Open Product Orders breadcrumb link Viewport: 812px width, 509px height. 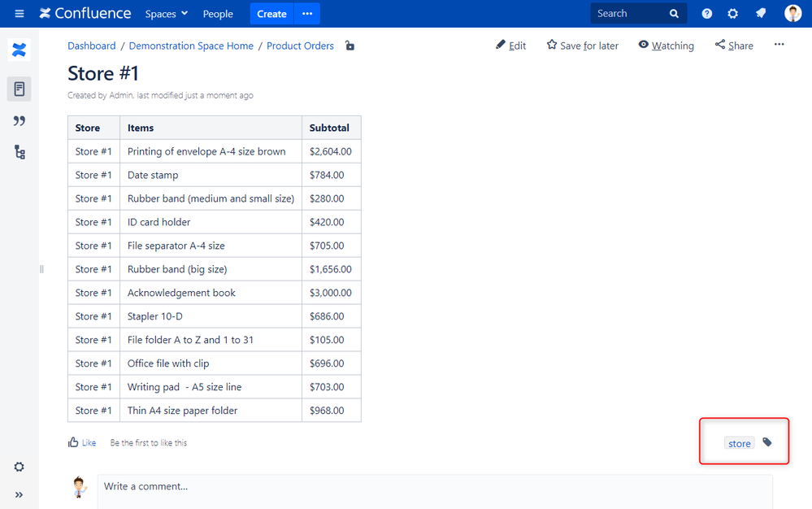[300, 46]
